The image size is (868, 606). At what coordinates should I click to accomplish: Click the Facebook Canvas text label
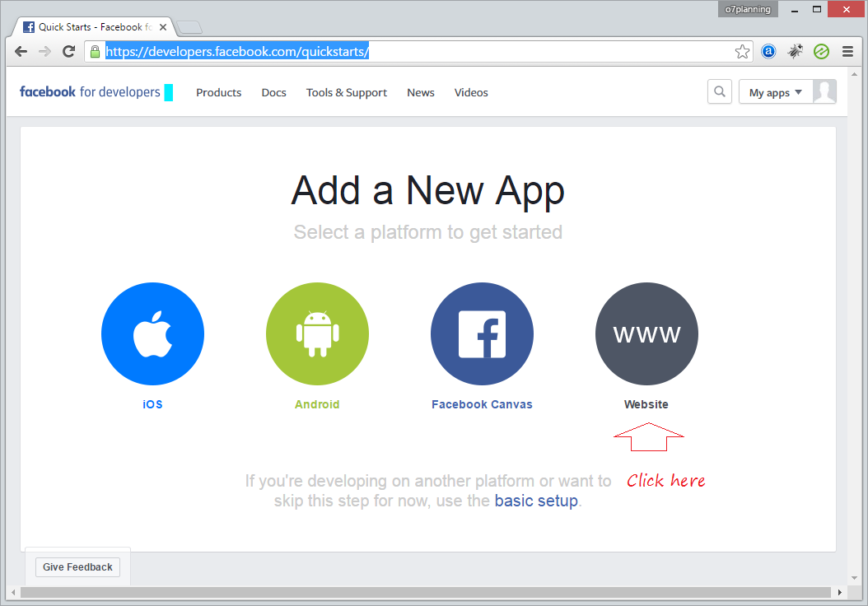click(x=482, y=404)
